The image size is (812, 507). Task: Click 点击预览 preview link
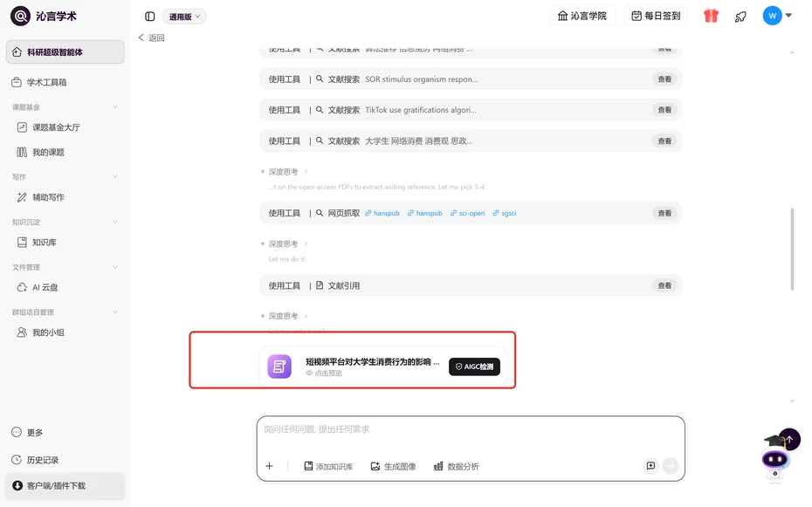tap(324, 373)
